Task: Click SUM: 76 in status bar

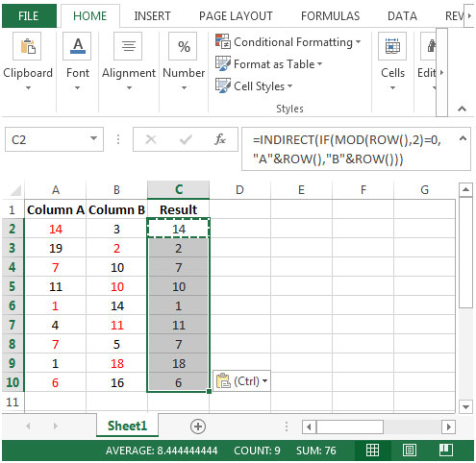Action: (x=315, y=451)
